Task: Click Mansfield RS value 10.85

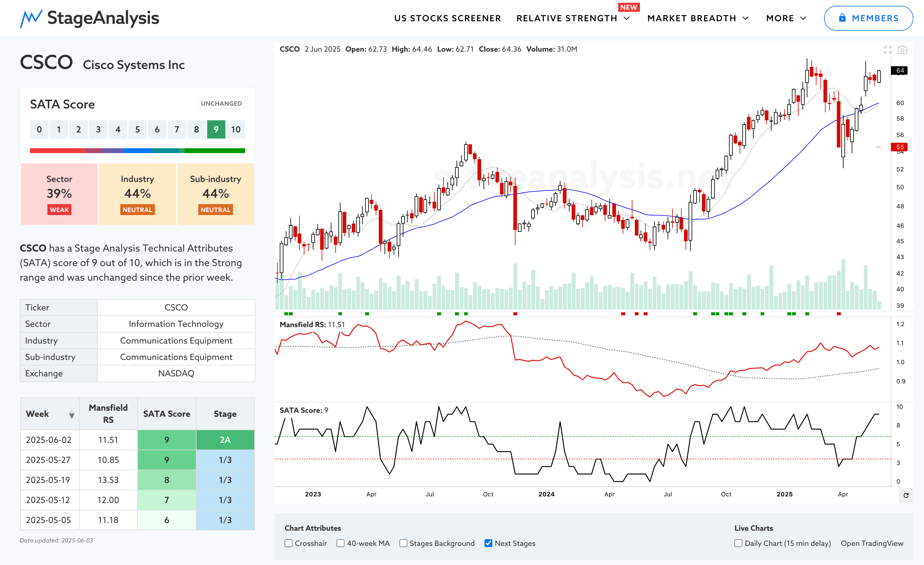Action: [108, 460]
